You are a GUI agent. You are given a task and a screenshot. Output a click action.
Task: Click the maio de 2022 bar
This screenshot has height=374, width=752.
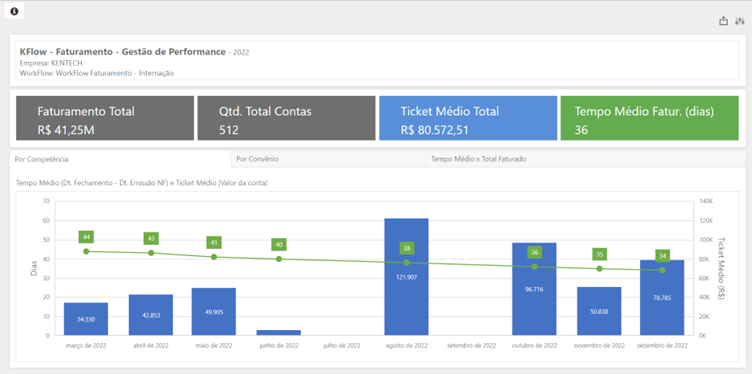213,311
